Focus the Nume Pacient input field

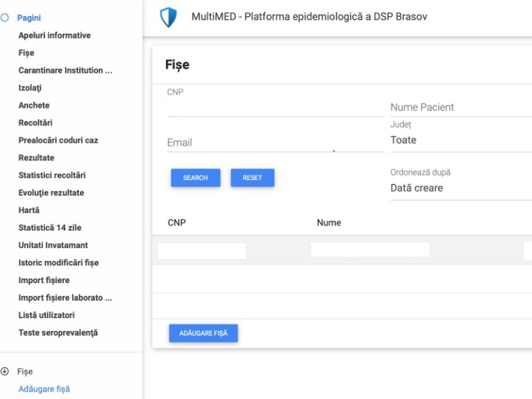coord(461,107)
